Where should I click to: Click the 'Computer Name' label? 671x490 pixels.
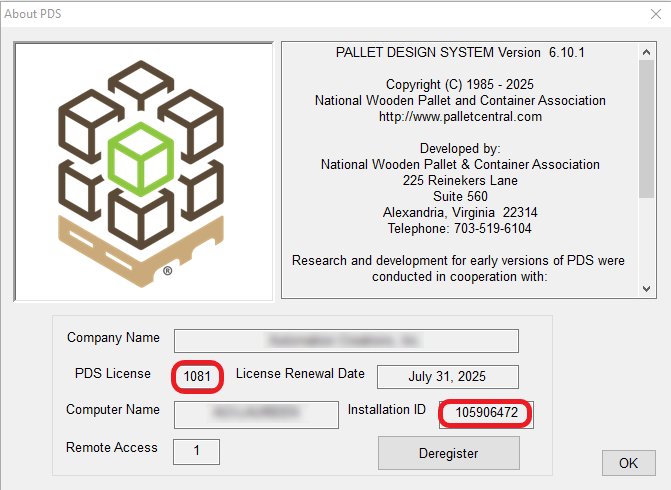[x=113, y=410]
